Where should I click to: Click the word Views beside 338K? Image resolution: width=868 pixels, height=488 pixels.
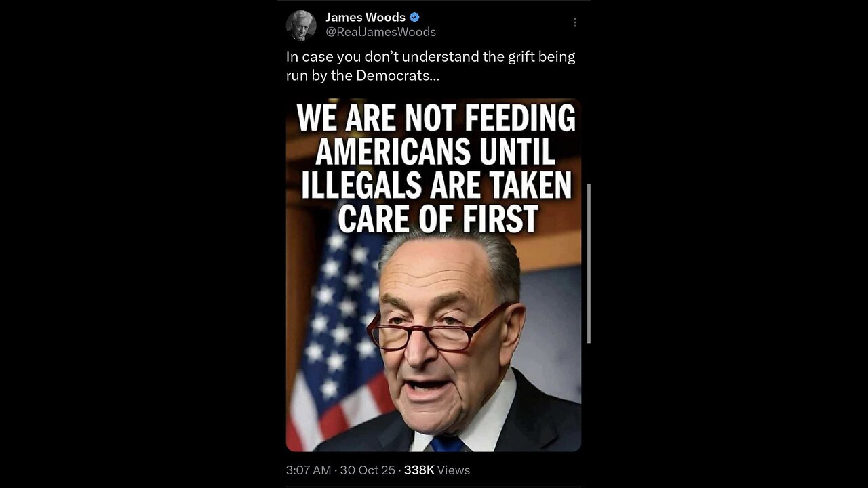[x=454, y=470]
